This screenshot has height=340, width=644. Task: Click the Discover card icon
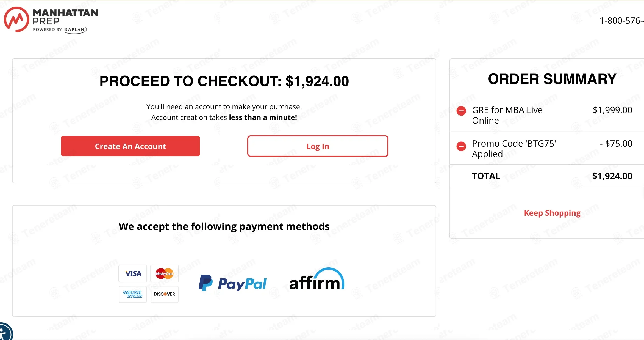[x=164, y=294]
